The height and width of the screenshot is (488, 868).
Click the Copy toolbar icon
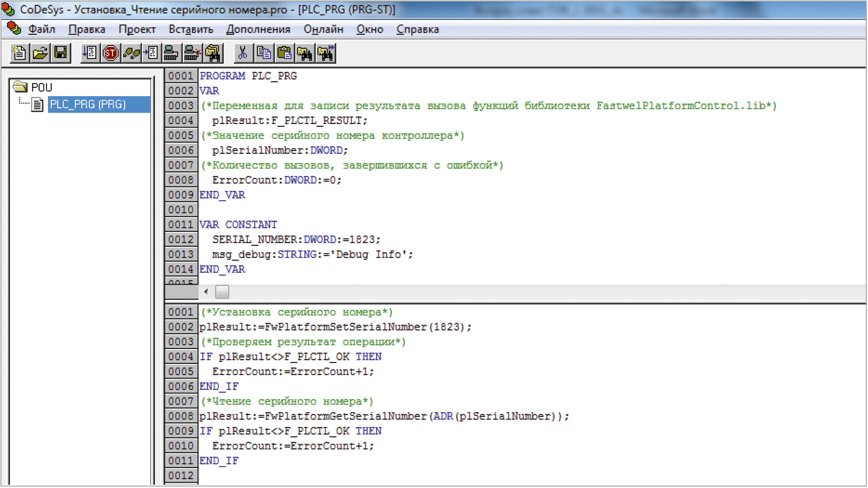pyautogui.click(x=264, y=53)
